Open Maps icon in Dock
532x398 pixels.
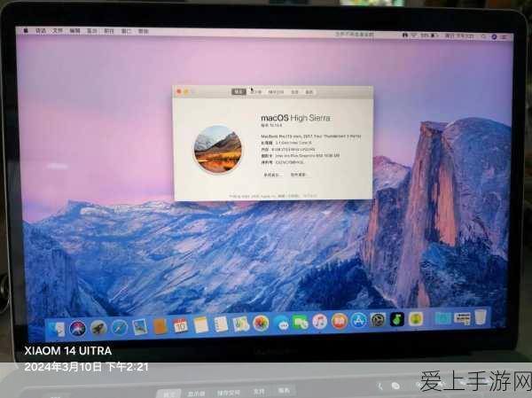coord(240,324)
